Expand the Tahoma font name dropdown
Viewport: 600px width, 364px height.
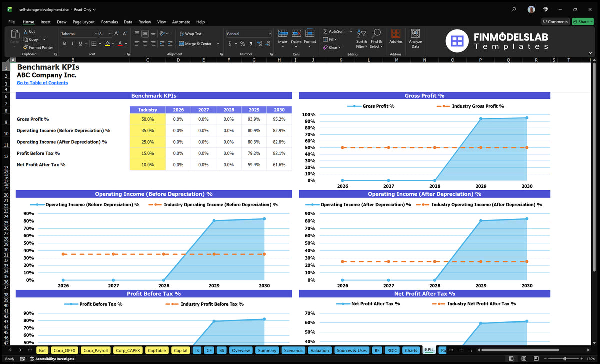coord(96,34)
